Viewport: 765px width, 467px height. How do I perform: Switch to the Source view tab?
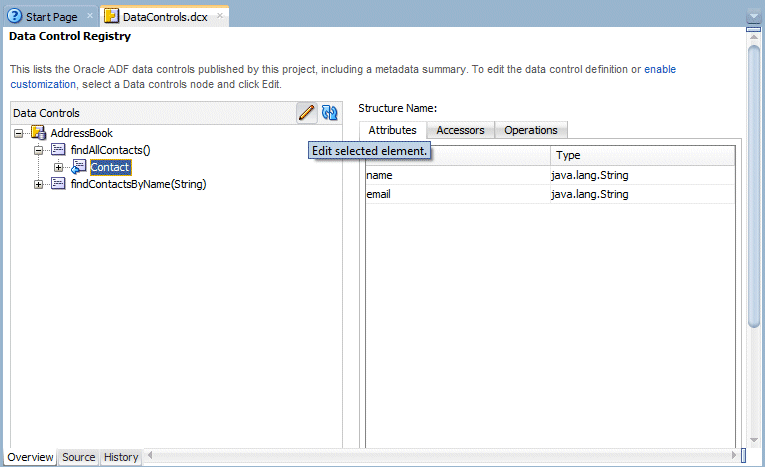click(79, 457)
